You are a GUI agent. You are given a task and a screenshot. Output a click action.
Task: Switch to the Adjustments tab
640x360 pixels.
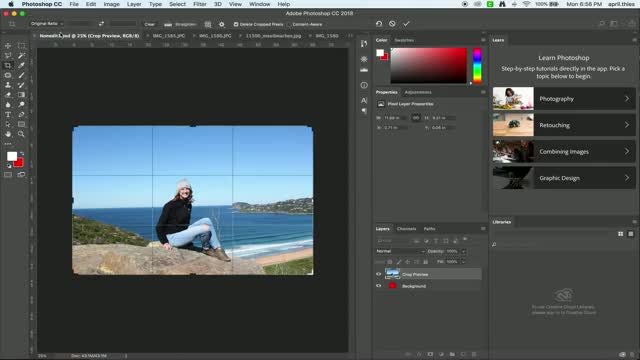point(418,92)
